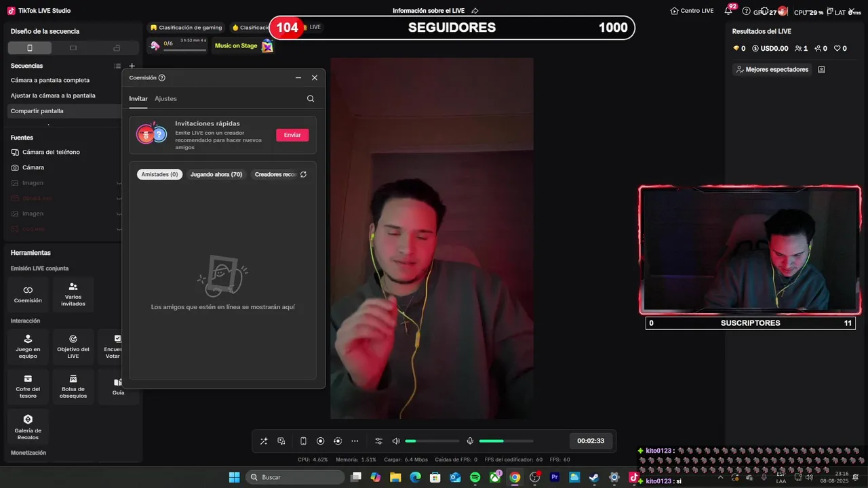This screenshot has width=868, height=488.
Task: Adjust the speaker volume slider
Action: [433, 441]
